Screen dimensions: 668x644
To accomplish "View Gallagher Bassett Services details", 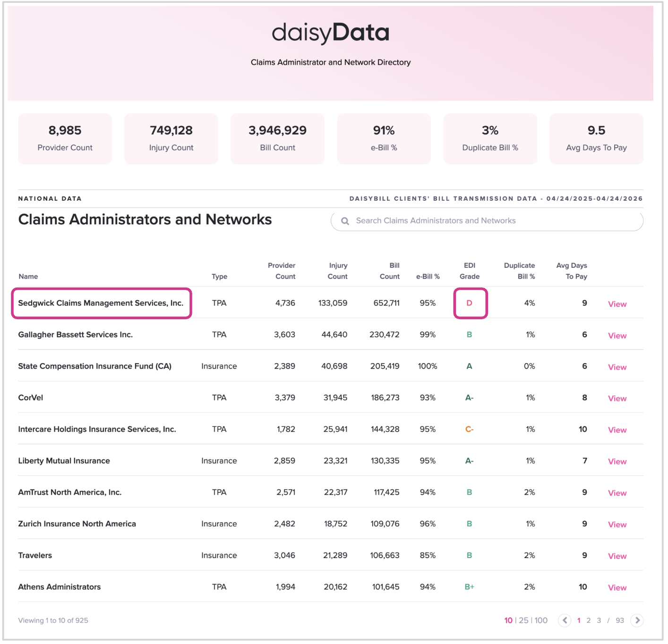I will click(617, 336).
